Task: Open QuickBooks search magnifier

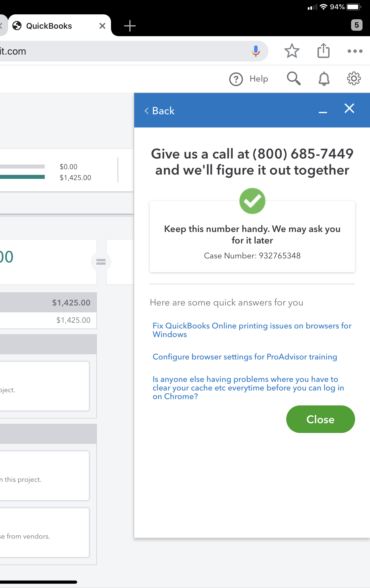Action: [294, 78]
